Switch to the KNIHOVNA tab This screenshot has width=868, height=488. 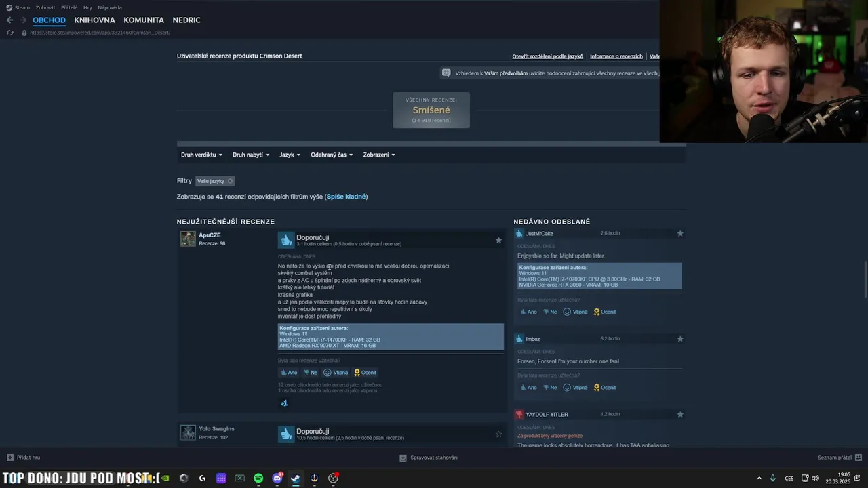94,20
